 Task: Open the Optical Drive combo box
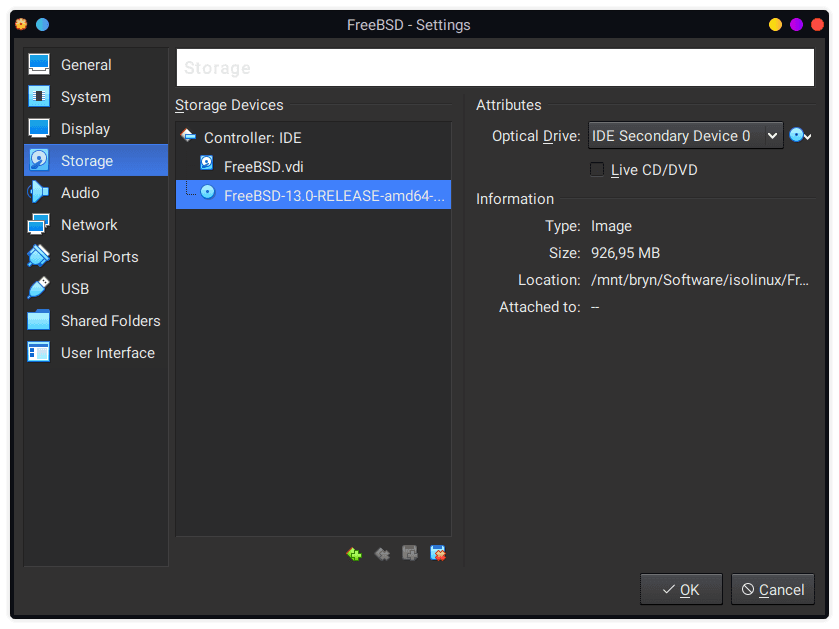685,136
